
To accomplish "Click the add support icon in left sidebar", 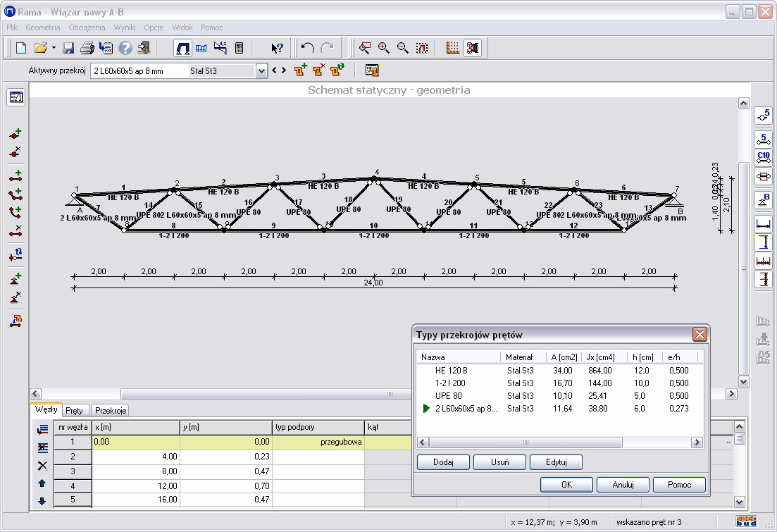I will tap(15, 280).
